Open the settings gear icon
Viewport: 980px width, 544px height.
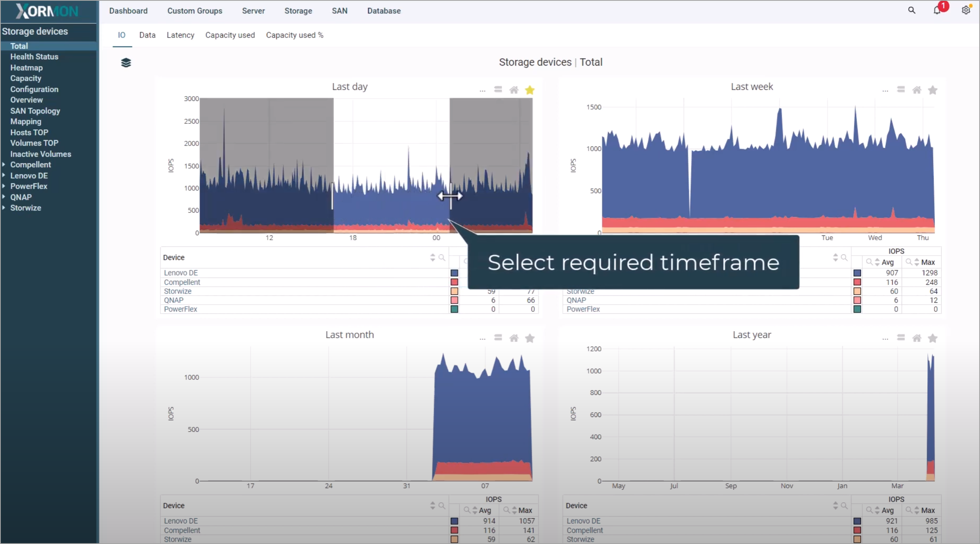(x=966, y=10)
